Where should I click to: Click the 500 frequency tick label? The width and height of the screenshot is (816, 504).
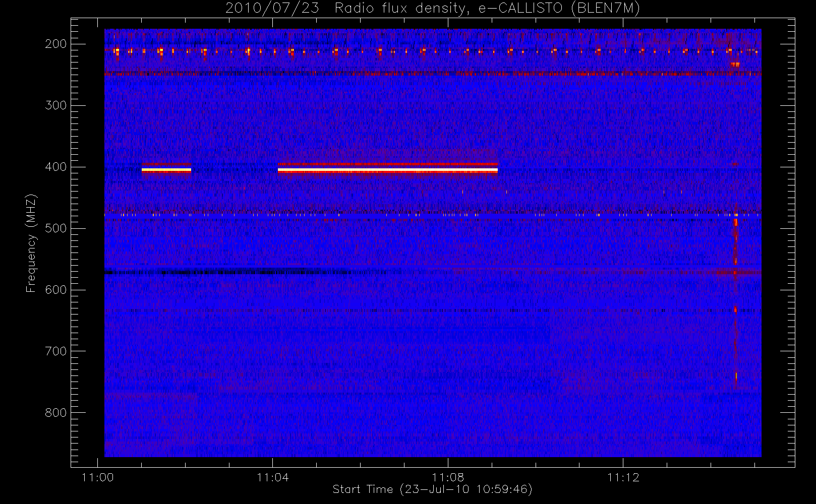(x=56, y=228)
